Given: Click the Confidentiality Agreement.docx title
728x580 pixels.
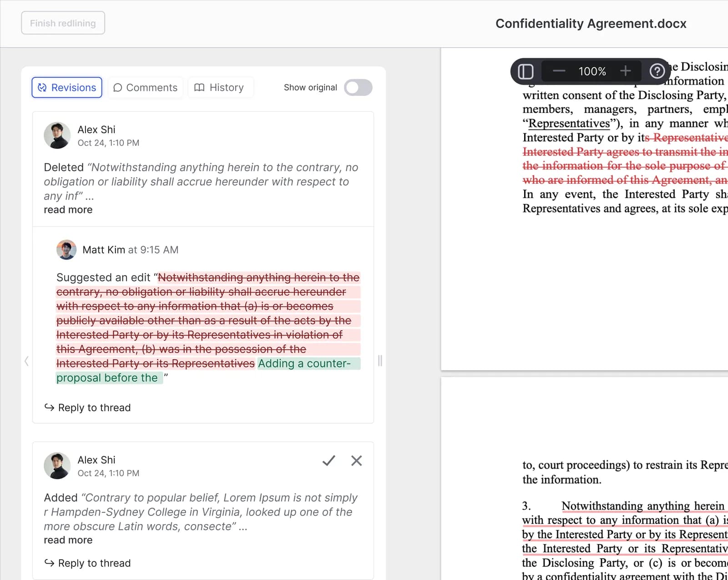Looking at the screenshot, I should (591, 24).
